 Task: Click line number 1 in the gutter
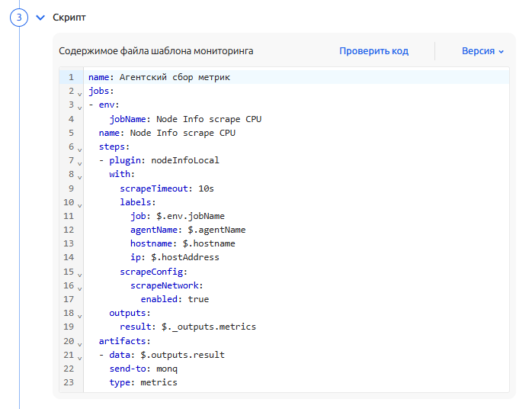(x=71, y=77)
